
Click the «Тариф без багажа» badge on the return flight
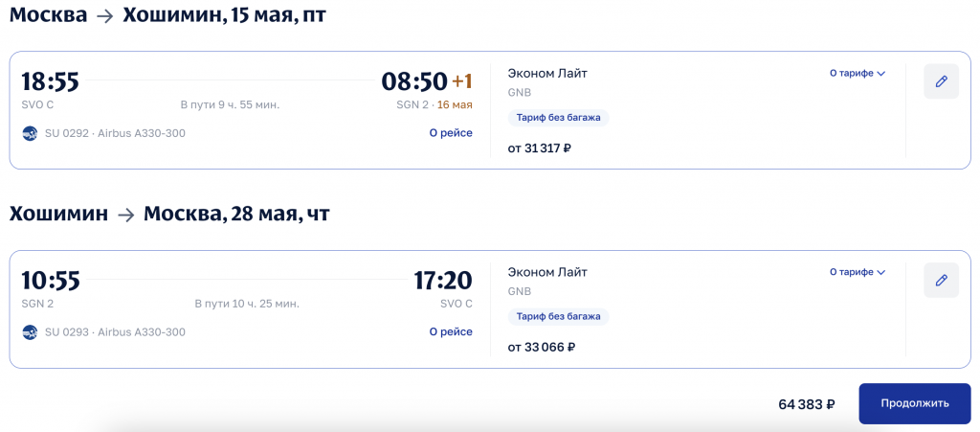tap(558, 316)
